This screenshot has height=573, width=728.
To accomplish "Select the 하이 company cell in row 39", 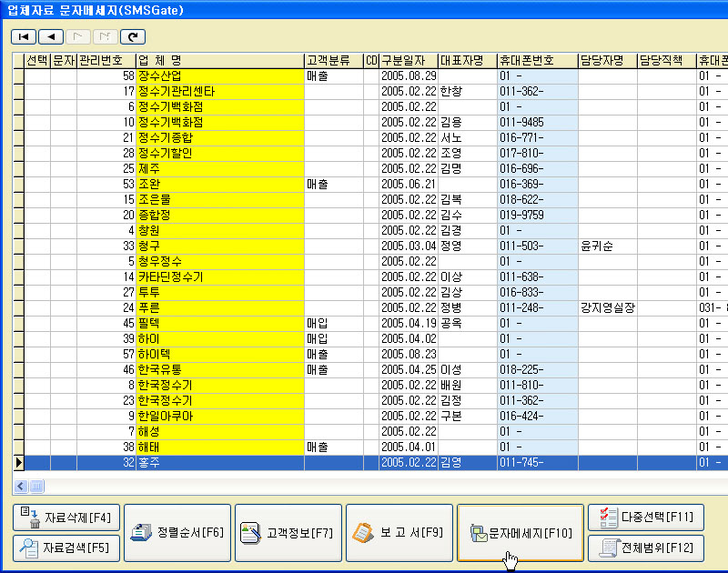I will click(220, 339).
